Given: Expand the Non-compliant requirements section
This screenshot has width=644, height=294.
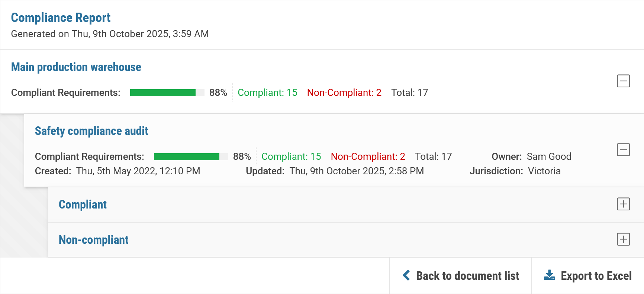Looking at the screenshot, I should coord(623,239).
